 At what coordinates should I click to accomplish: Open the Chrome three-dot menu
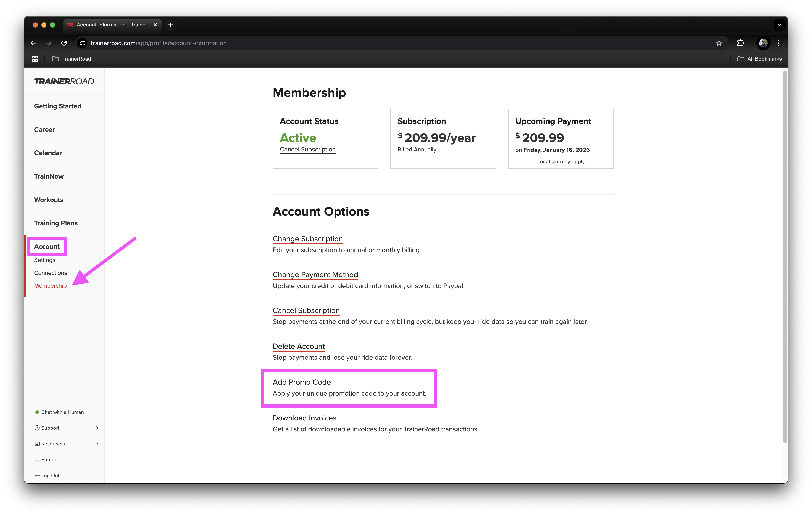pyautogui.click(x=779, y=43)
